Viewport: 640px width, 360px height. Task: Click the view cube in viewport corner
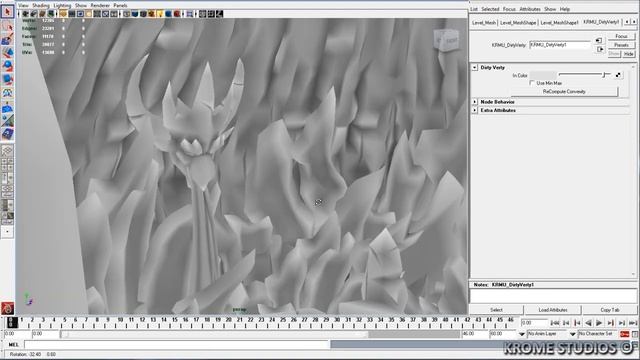tap(447, 40)
